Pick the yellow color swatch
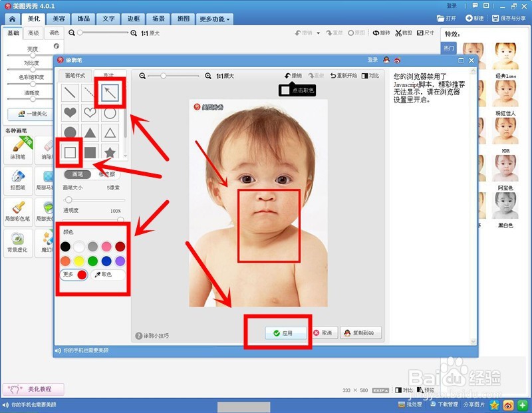 [x=79, y=261]
